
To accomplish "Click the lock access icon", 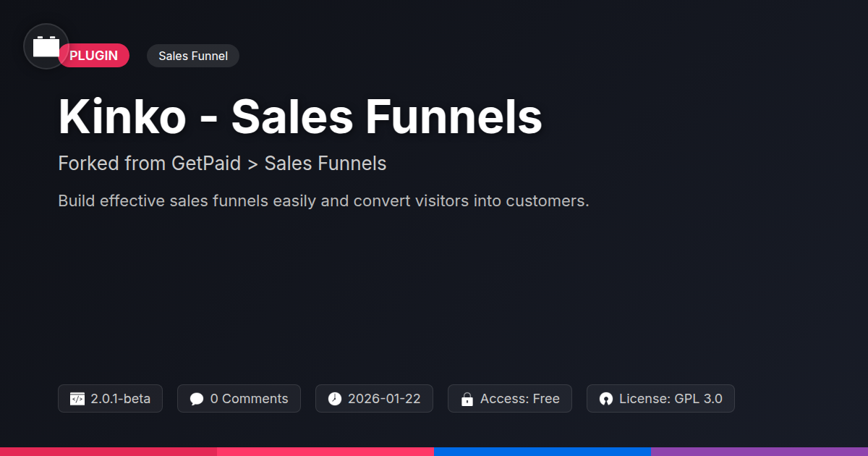I will pyautogui.click(x=467, y=399).
